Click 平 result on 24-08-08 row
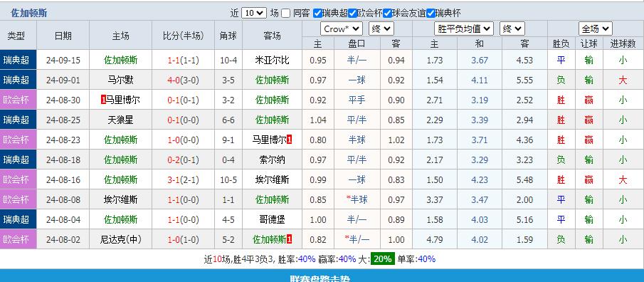 tap(561, 200)
